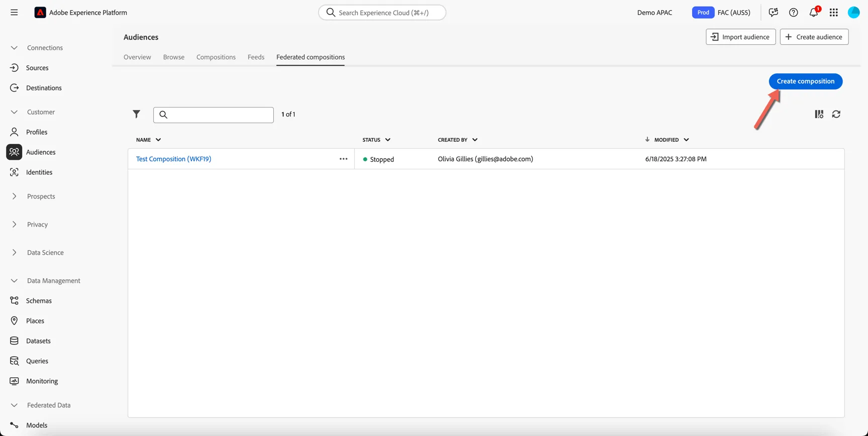Open the CREATED BY column dropdown
Screen dimensions: 868x436
point(475,140)
